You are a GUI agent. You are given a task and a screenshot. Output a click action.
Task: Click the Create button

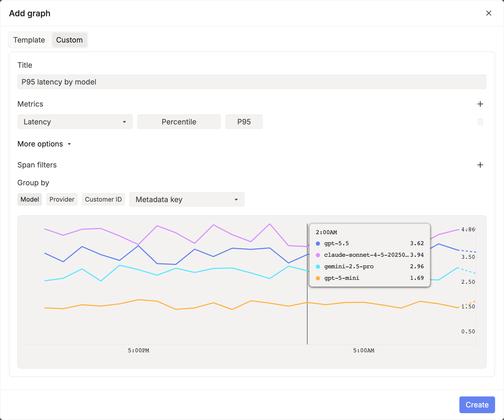(477, 405)
